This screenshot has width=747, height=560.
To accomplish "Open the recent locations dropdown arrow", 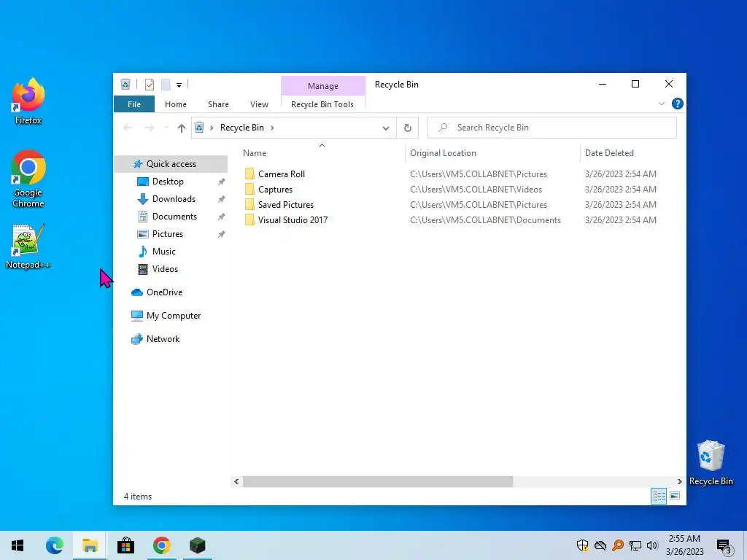I will 166,128.
